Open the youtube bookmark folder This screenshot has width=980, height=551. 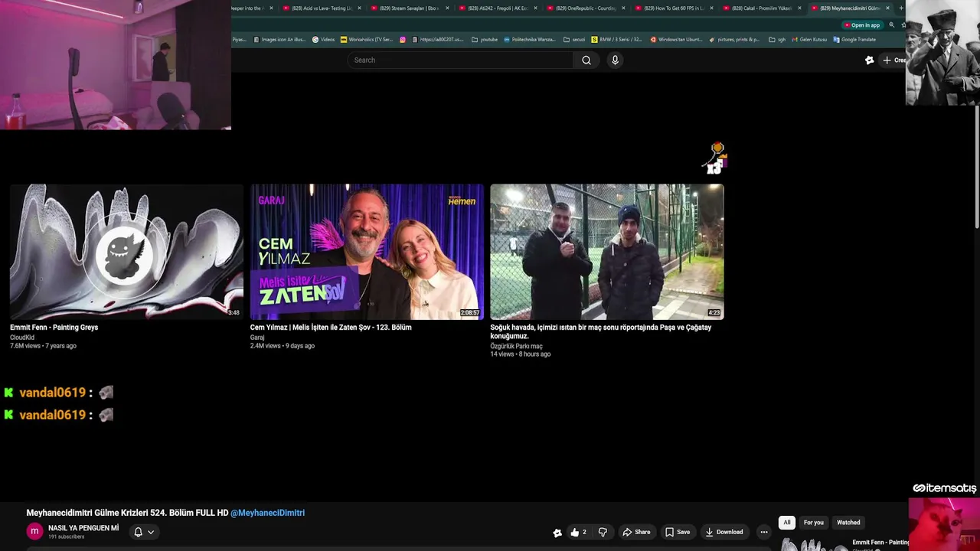tap(485, 40)
